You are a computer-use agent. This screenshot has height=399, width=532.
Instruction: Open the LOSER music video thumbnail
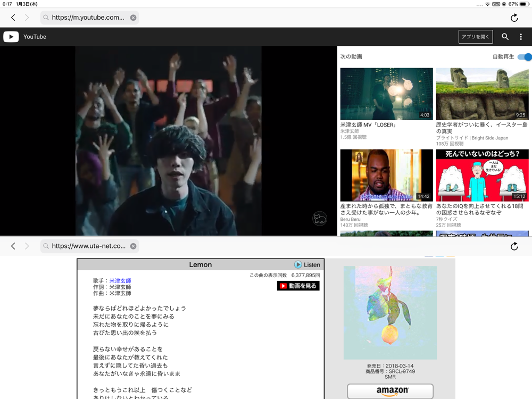click(386, 94)
